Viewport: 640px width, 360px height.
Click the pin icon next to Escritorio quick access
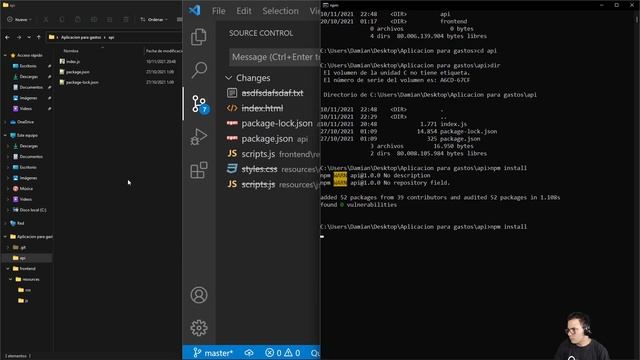tap(49, 66)
